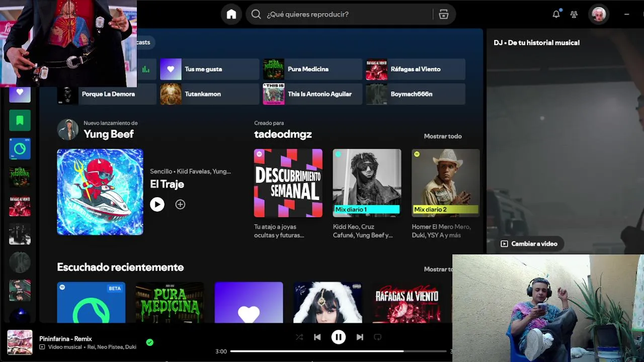The width and height of the screenshot is (644, 362).
Task: Open El Traje cover art
Action: click(100, 192)
